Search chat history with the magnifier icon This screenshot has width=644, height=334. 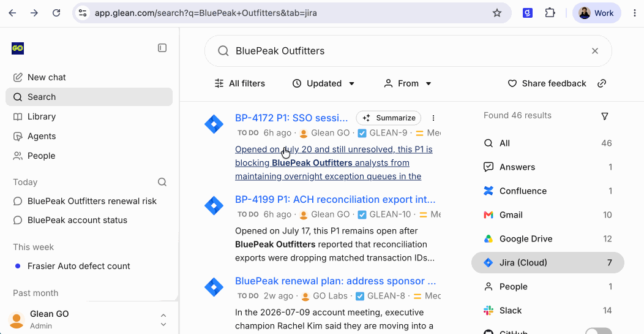pos(162,182)
